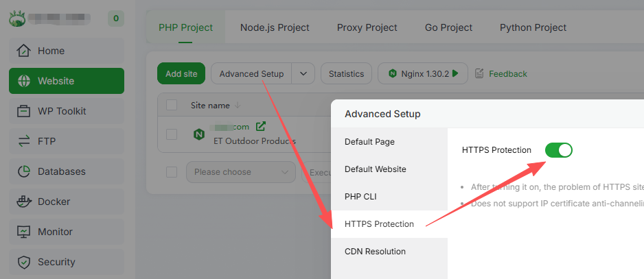The image size is (644, 279).
Task: Click the green play arrow beside Nginx 1.30.2
Action: coord(455,73)
